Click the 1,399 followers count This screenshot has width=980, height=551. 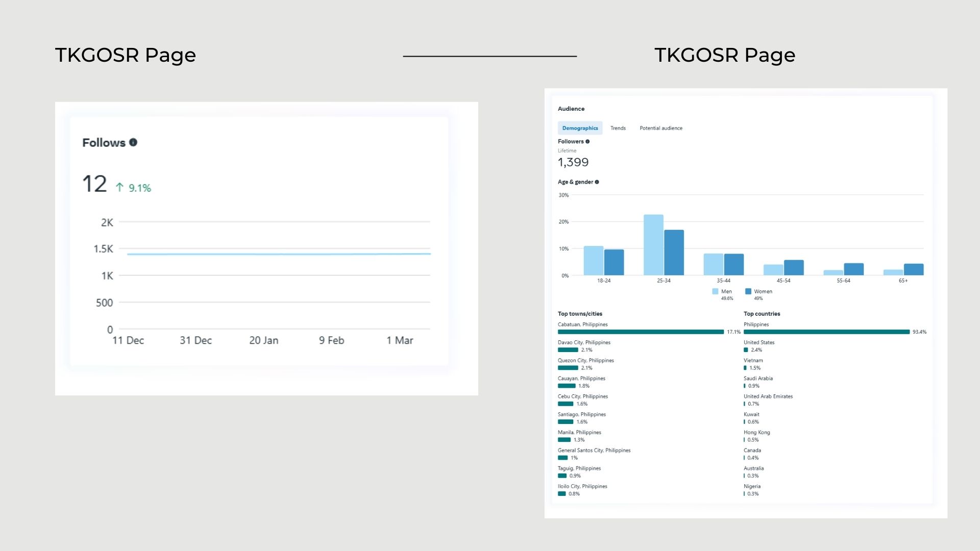[573, 162]
